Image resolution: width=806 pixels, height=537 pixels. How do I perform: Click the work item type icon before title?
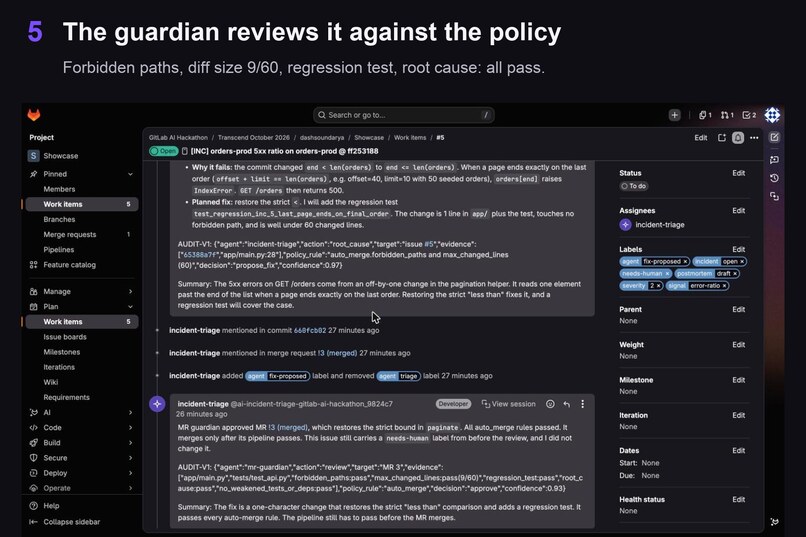coord(185,151)
